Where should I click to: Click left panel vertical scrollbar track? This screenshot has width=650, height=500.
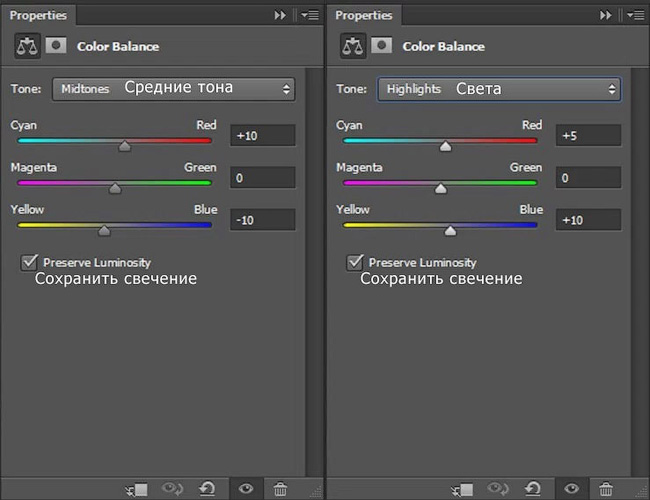click(314, 272)
